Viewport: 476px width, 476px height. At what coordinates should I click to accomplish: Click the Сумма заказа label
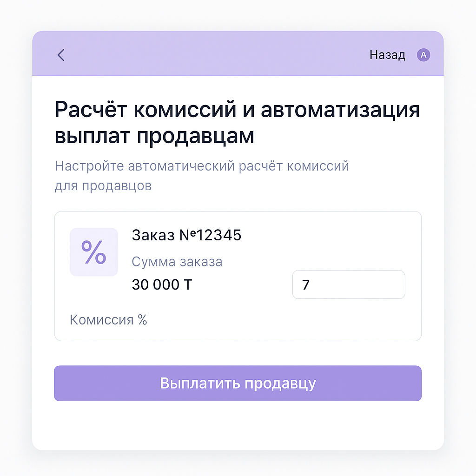(x=177, y=262)
